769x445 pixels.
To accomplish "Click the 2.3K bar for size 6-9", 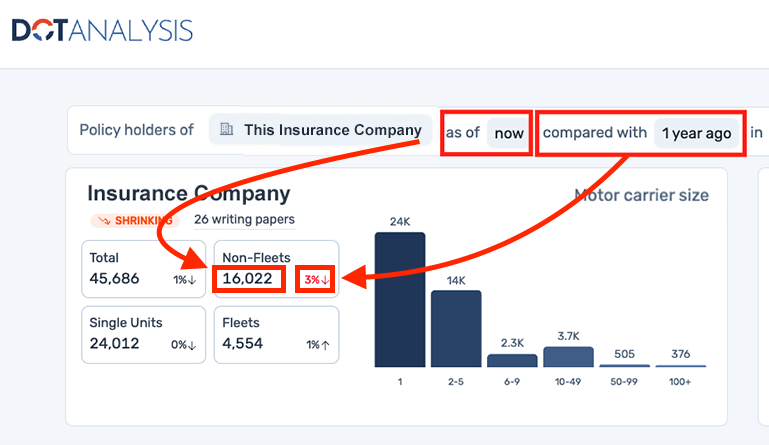I will (512, 360).
